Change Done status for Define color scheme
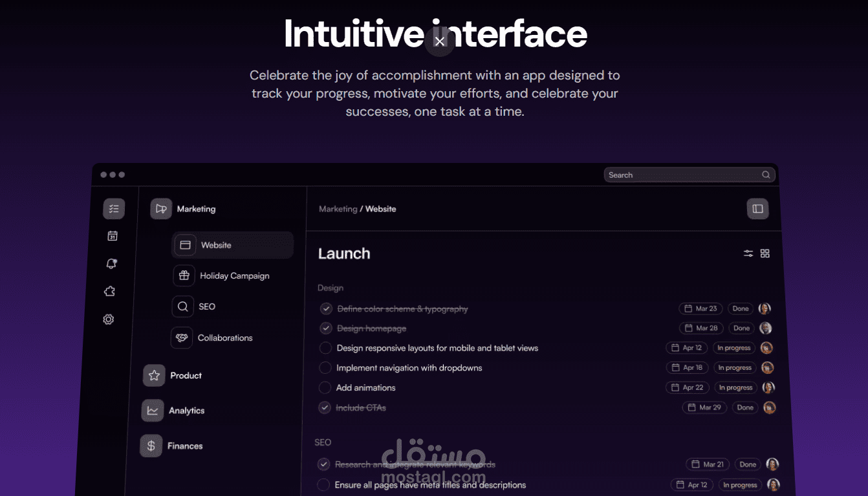This screenshot has width=868, height=496. [741, 308]
